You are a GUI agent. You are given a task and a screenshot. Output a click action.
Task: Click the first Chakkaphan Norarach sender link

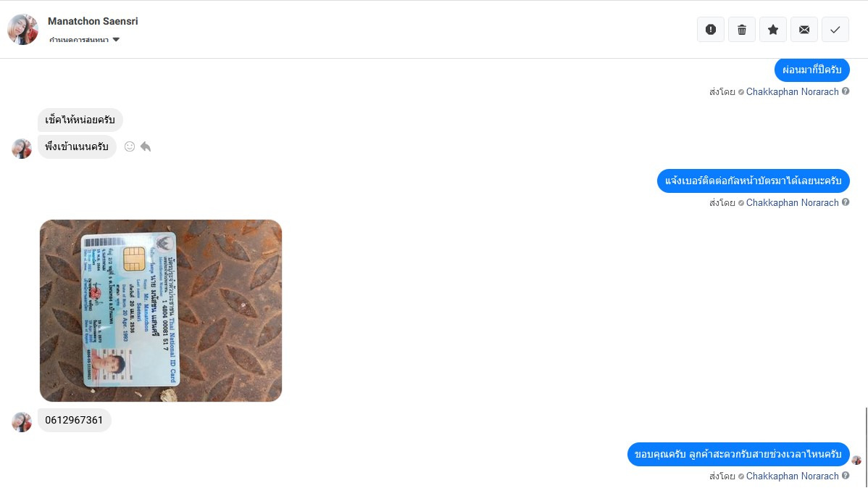point(792,92)
